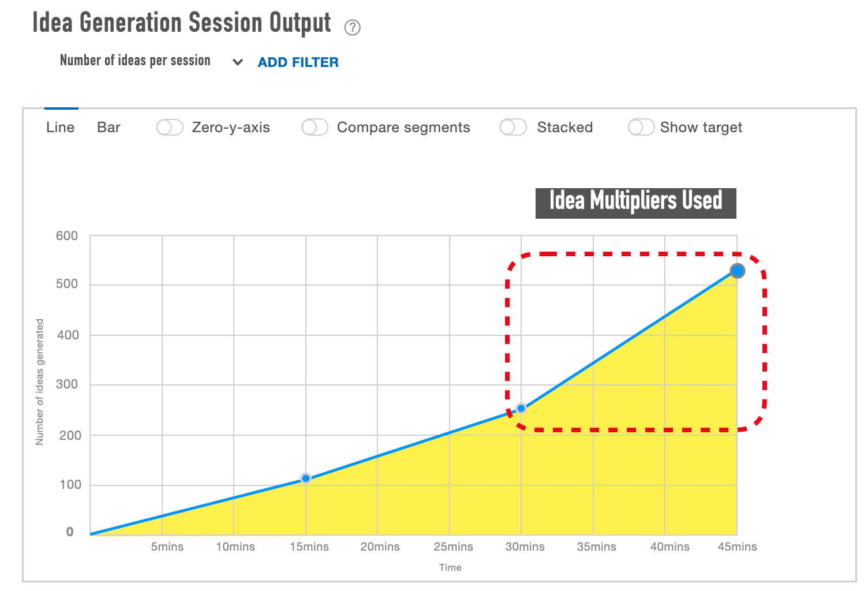The width and height of the screenshot is (868, 591).
Task: Click the Number of ideas generated axis title
Action: coord(40,382)
